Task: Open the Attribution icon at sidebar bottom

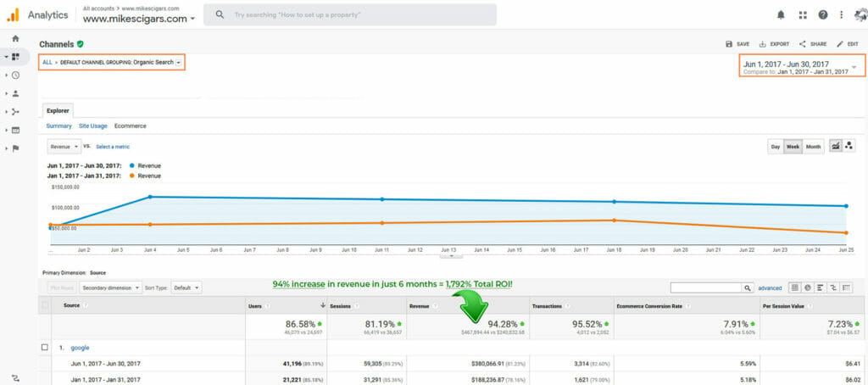Action: (x=15, y=378)
